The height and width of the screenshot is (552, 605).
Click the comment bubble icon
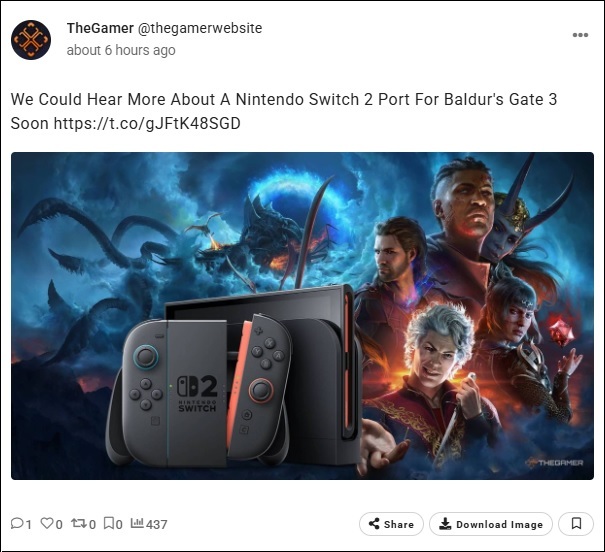(17, 523)
